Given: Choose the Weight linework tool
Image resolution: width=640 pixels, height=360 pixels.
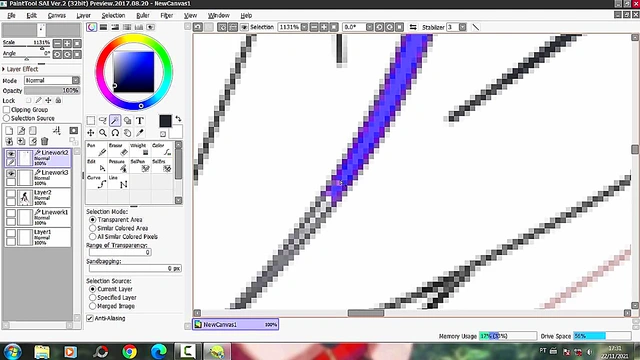Looking at the screenshot, I should coord(140,149).
